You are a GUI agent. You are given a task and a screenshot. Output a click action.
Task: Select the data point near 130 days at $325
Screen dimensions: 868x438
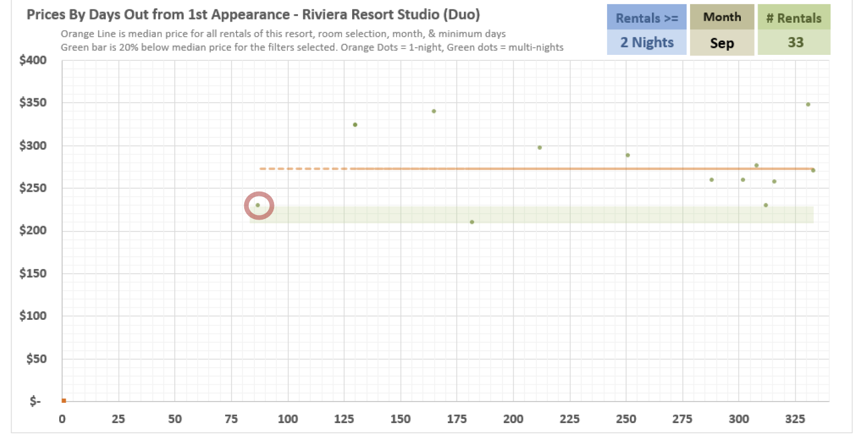[355, 125]
